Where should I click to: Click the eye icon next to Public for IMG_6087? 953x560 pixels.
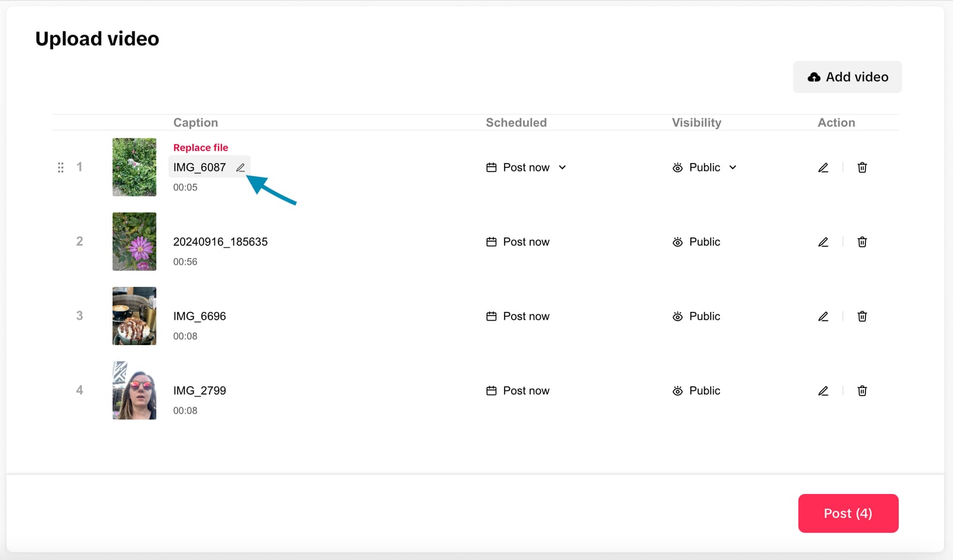[677, 167]
